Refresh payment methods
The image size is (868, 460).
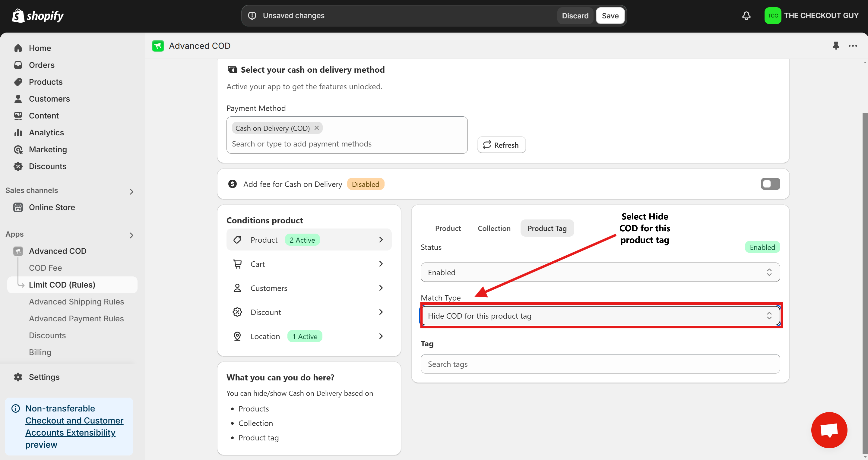tap(501, 145)
